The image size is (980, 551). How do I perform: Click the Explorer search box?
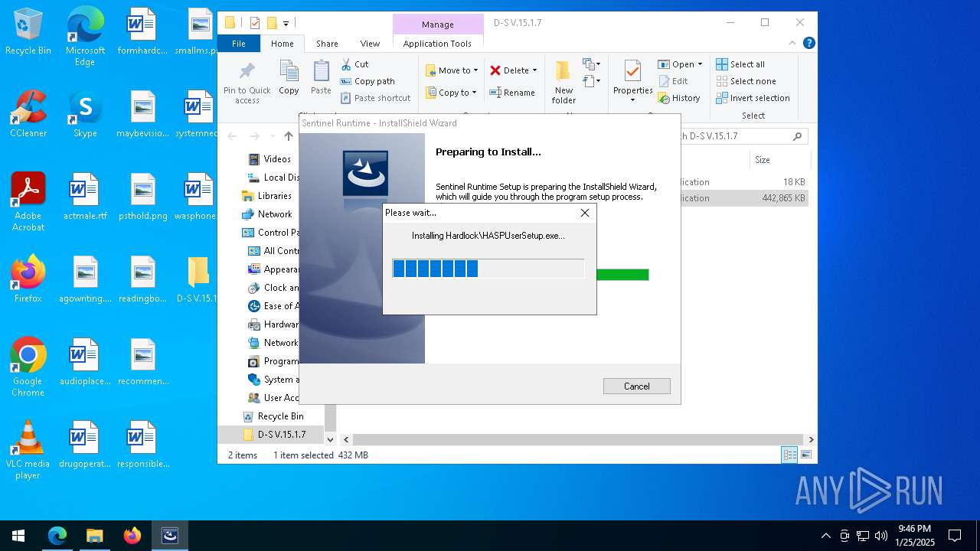tap(744, 136)
